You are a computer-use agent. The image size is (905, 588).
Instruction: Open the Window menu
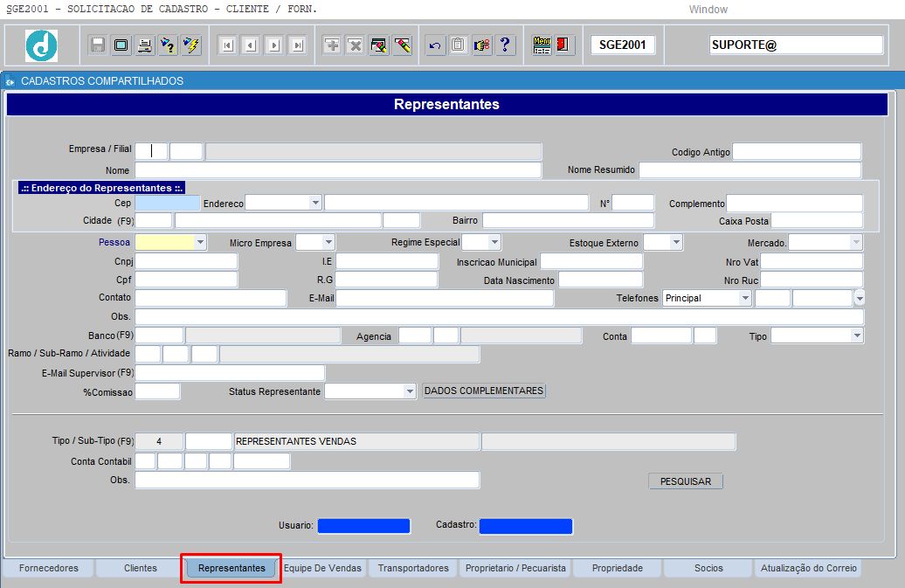pos(708,10)
